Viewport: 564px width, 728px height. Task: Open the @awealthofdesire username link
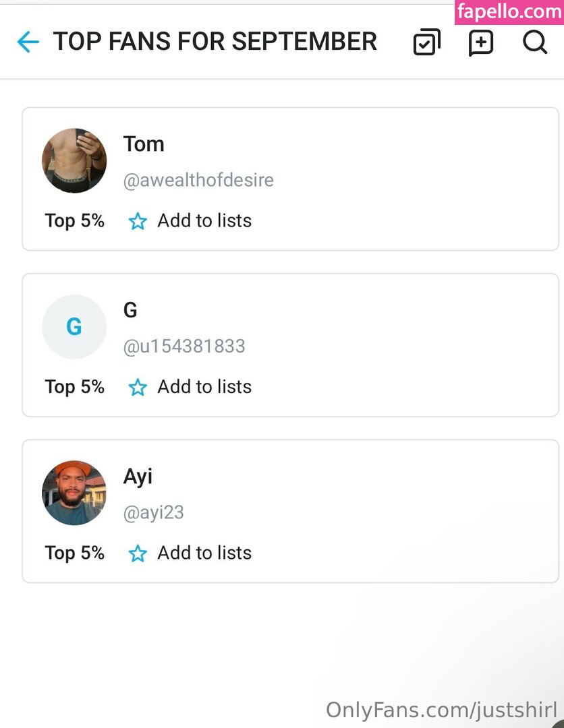[198, 180]
